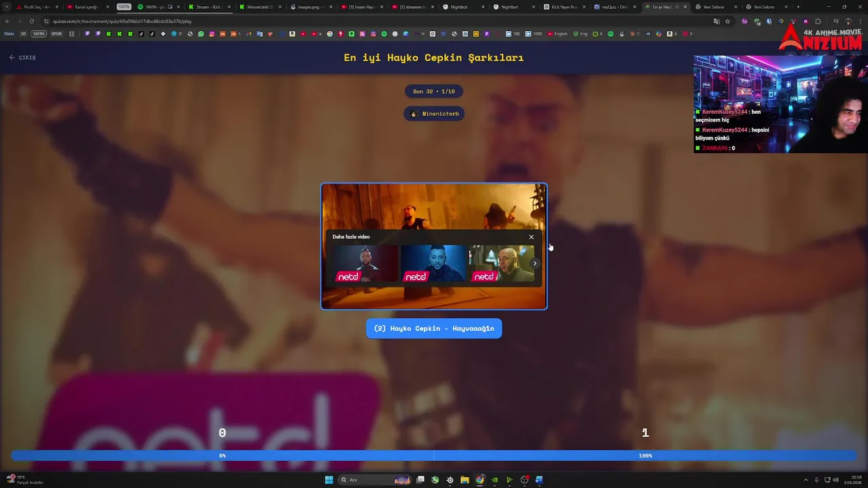This screenshot has width=868, height=488.
Task: Open the WhatsApp bookmark icon
Action: (201, 34)
